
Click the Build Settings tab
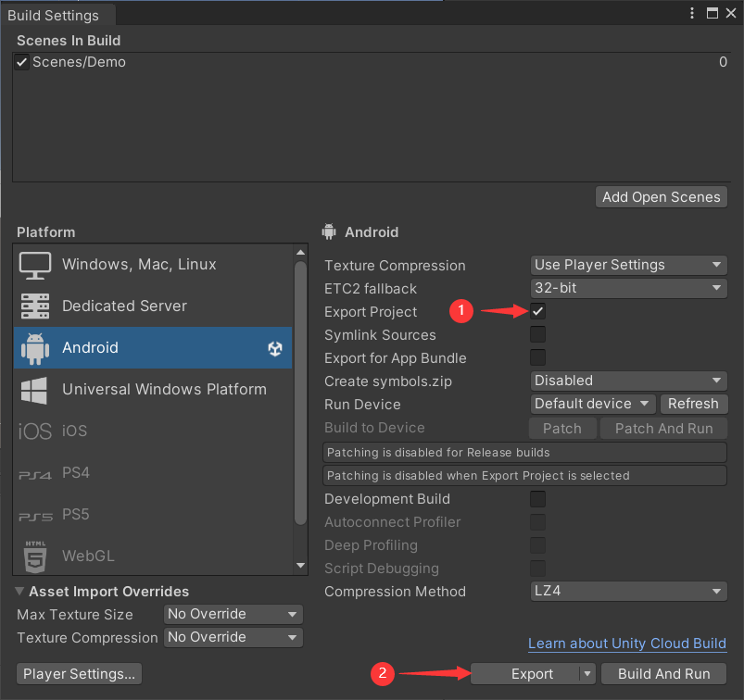pos(53,15)
